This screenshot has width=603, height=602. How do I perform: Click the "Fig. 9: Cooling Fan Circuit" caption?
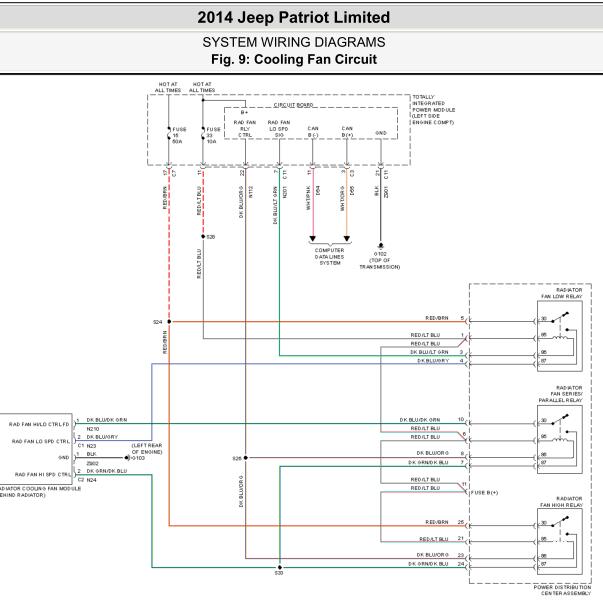[294, 59]
